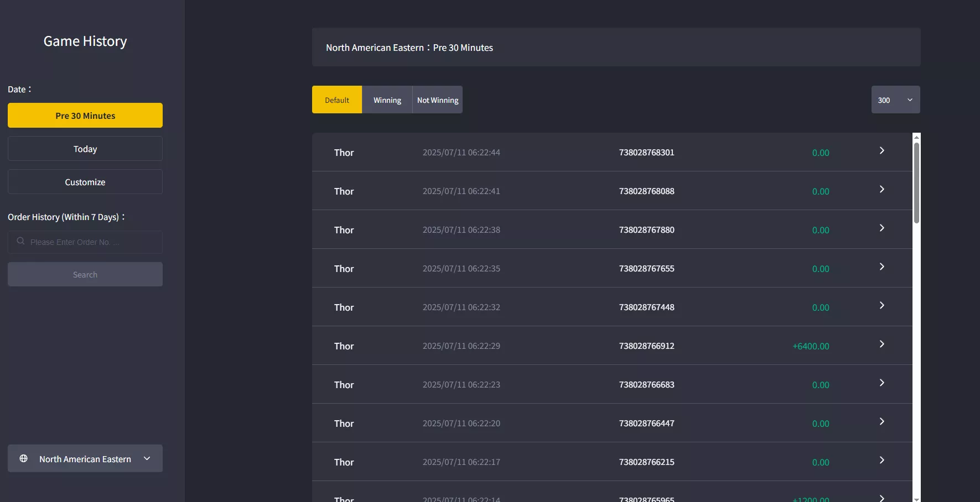Select timestamp 2025/07/11 06:22:29
This screenshot has height=502, width=980.
pos(462,346)
